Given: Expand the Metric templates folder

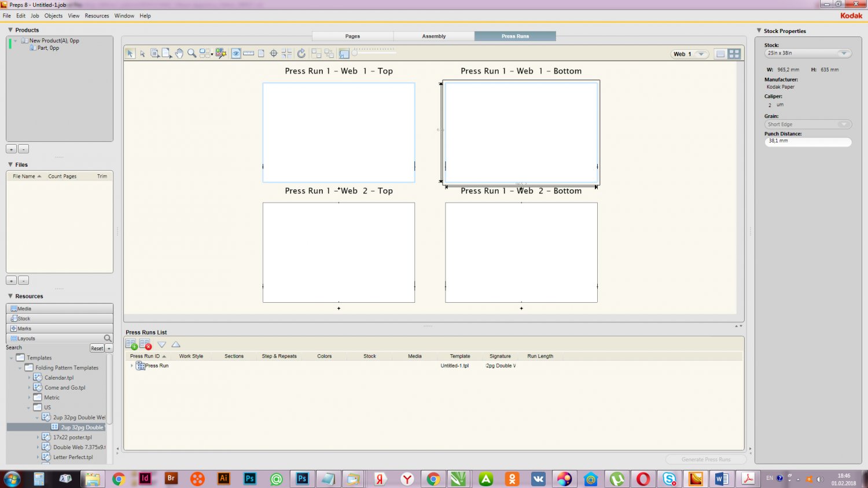Looking at the screenshot, I should pyautogui.click(x=30, y=398).
